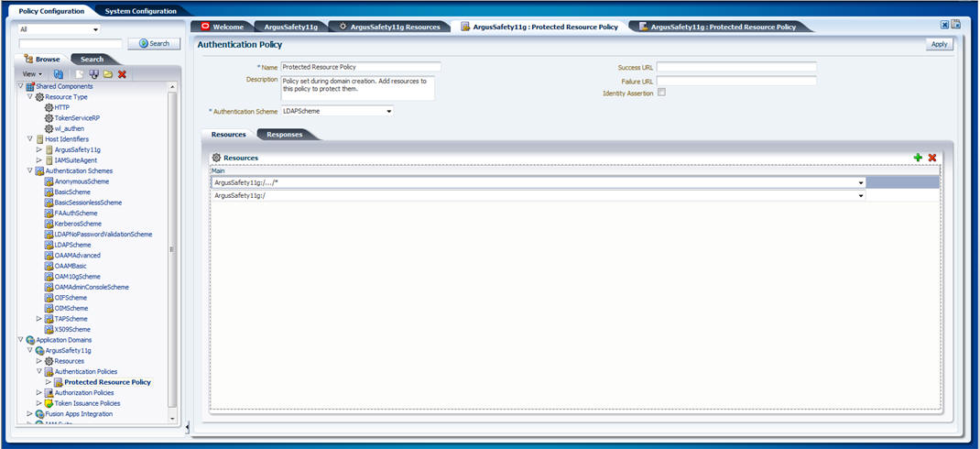Collapse the Shared Components node
This screenshot has height=449, width=980.
pos(21,86)
